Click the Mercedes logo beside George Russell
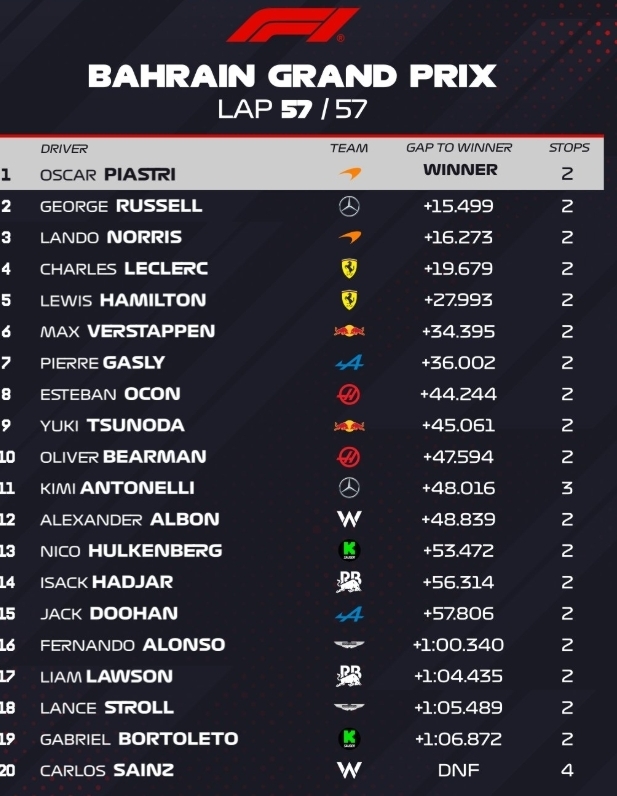 [x=349, y=206]
